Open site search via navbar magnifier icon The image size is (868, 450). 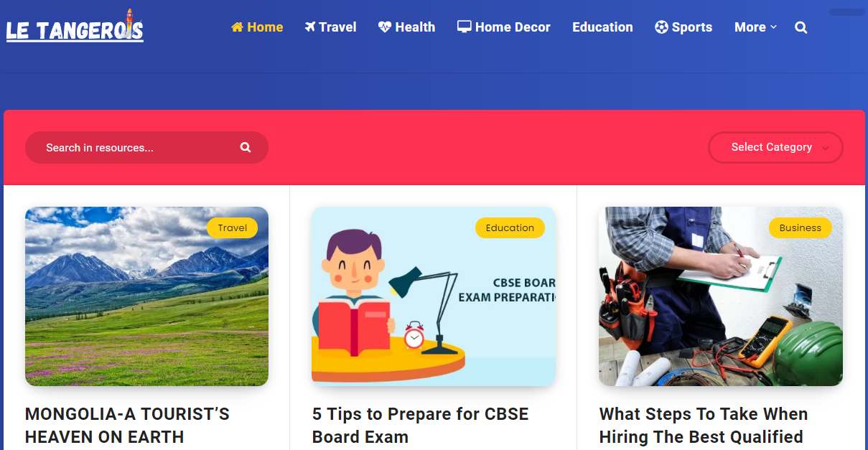tap(801, 28)
